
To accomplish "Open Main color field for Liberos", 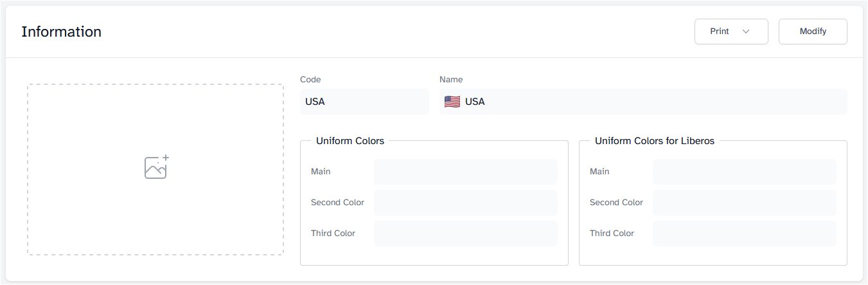I will click(744, 172).
